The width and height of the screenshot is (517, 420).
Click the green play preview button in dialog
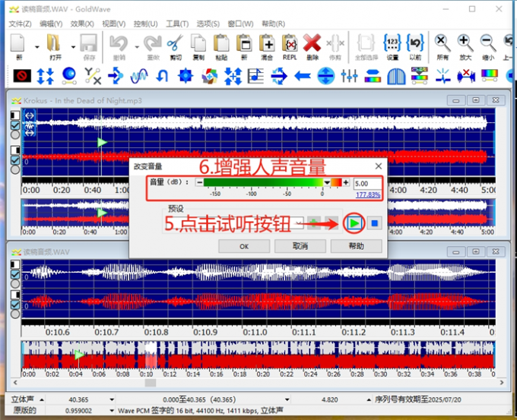[354, 223]
